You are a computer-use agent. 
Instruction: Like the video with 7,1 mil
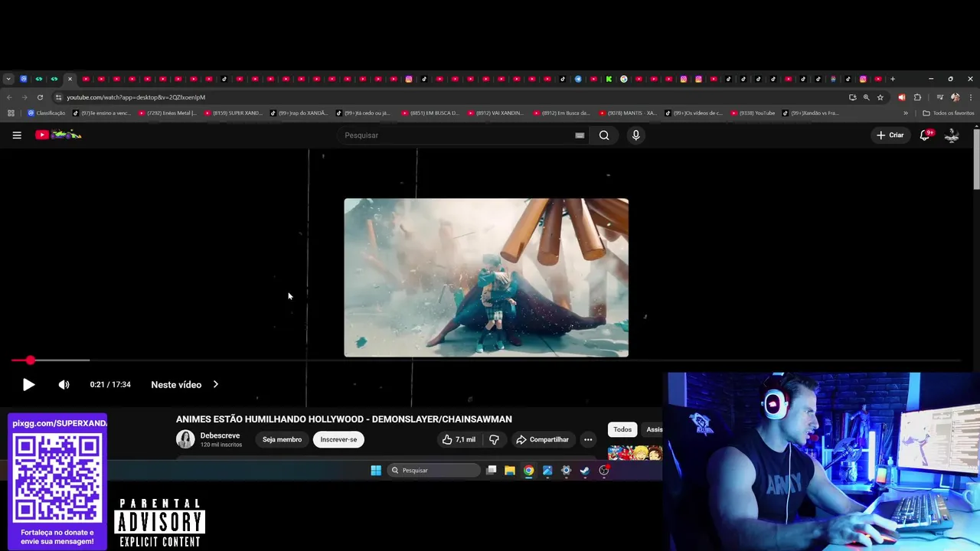click(459, 439)
